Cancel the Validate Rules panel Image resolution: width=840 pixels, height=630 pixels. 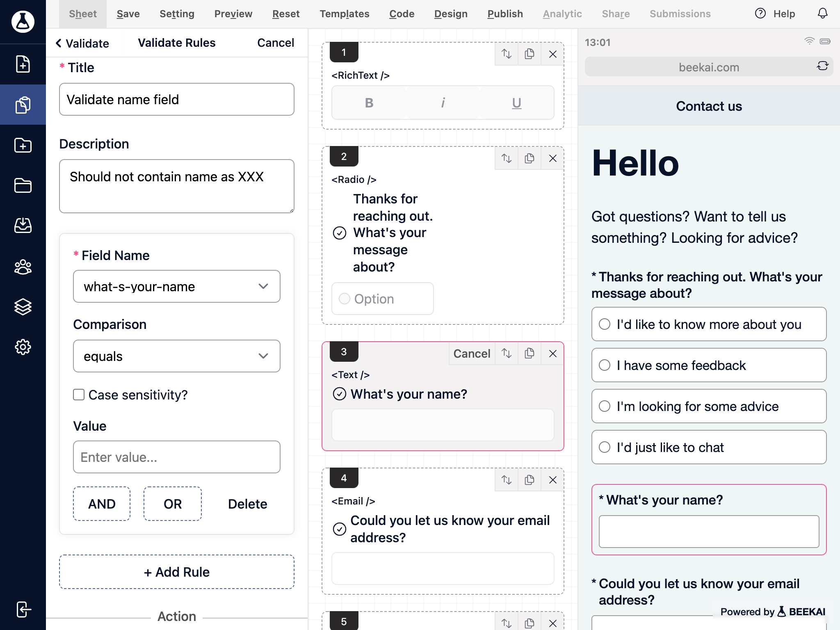pos(276,43)
